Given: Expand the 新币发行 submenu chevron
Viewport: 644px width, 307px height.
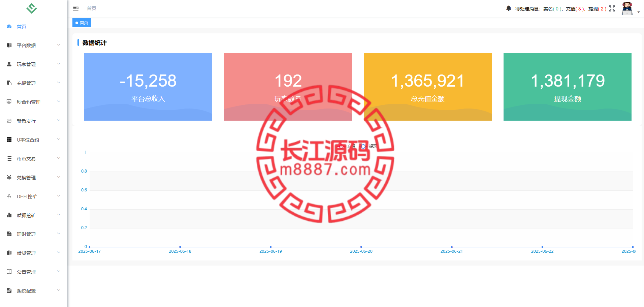Looking at the screenshot, I should pos(59,120).
